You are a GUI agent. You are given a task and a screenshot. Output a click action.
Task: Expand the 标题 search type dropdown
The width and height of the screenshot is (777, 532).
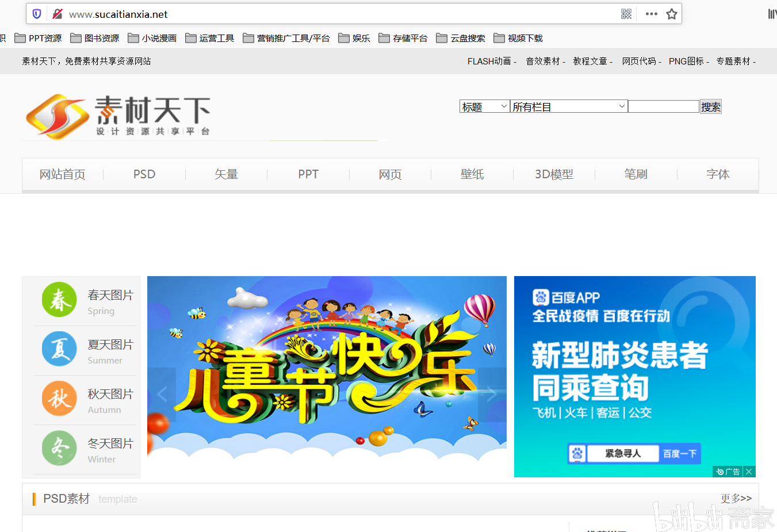[x=485, y=106]
